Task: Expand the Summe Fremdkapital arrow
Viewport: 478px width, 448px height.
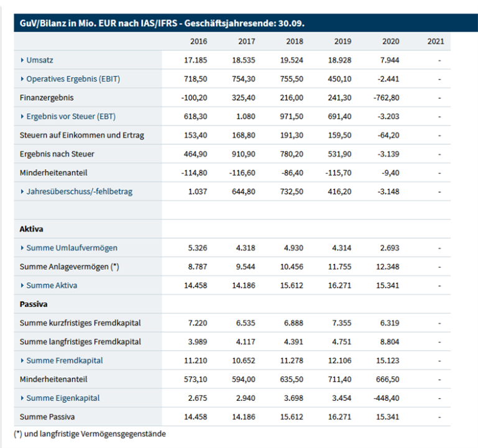Action: point(22,360)
